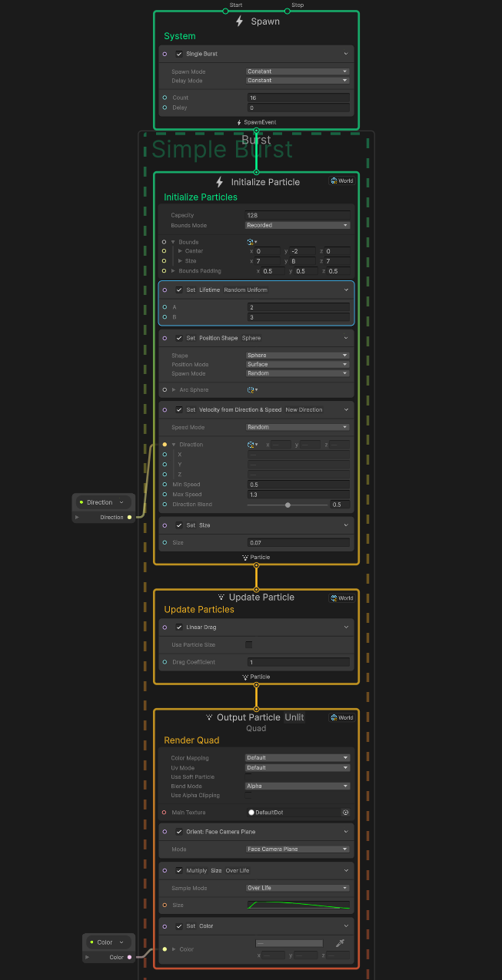
Task: Open the Shape dropdown showing Sphere
Action: 298,356
